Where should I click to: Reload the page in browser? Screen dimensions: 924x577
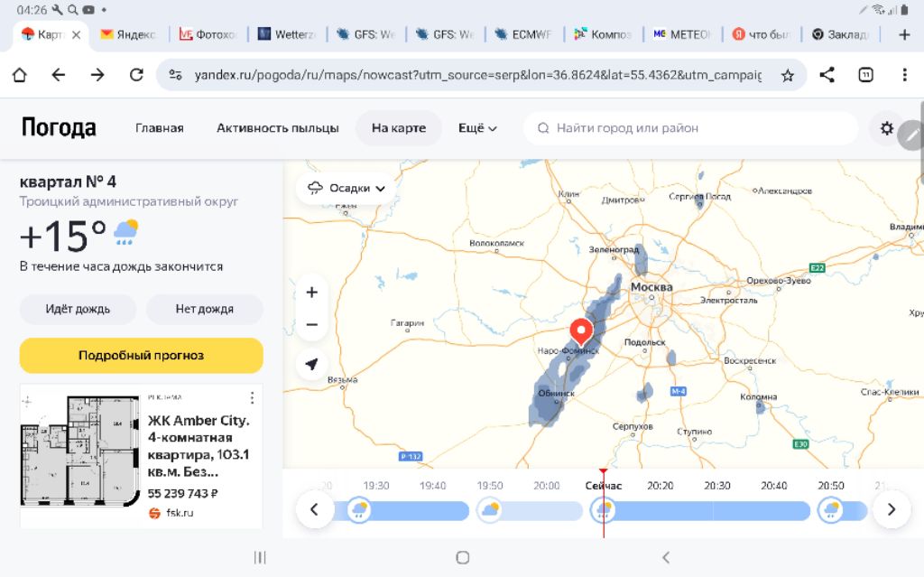pyautogui.click(x=136, y=75)
